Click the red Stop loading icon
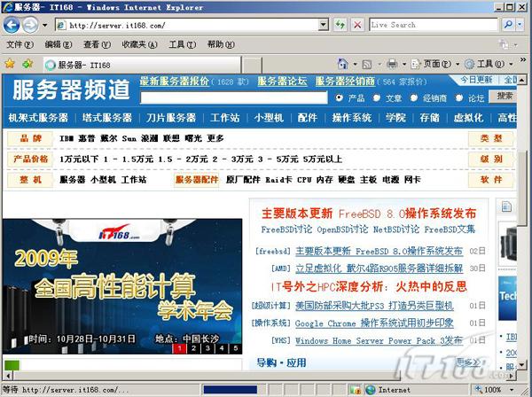 coord(357,25)
